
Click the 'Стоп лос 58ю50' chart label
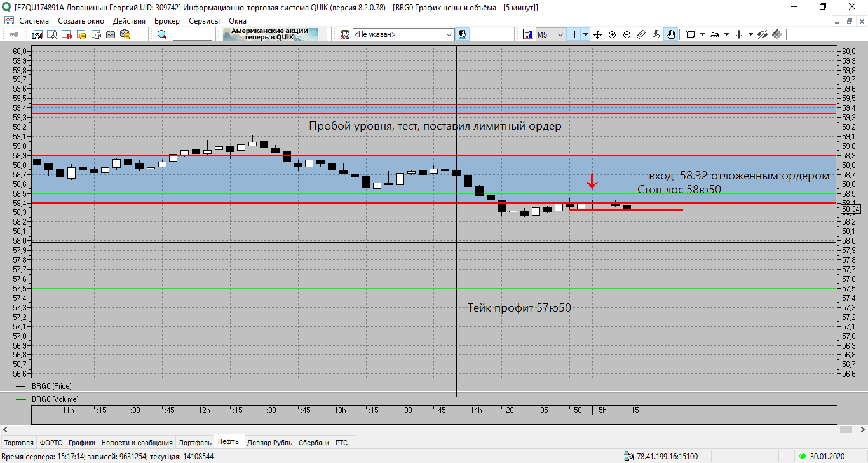[679, 190]
